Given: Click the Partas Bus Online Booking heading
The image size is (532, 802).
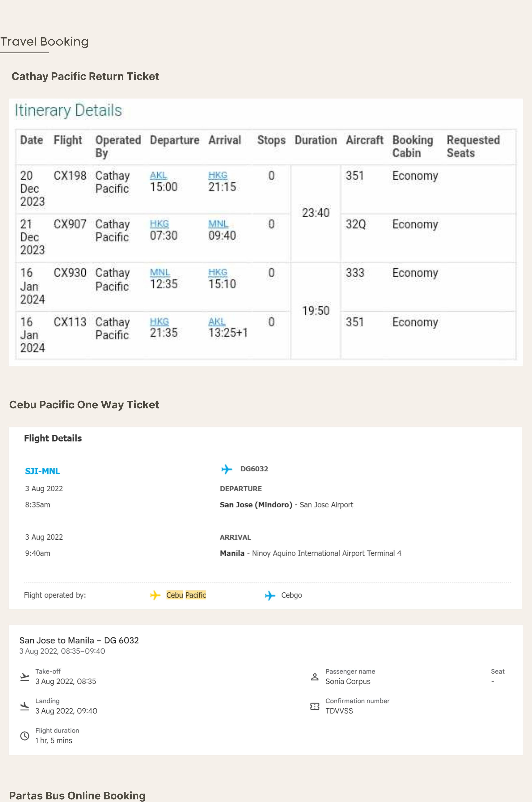Looking at the screenshot, I should (x=77, y=796).
